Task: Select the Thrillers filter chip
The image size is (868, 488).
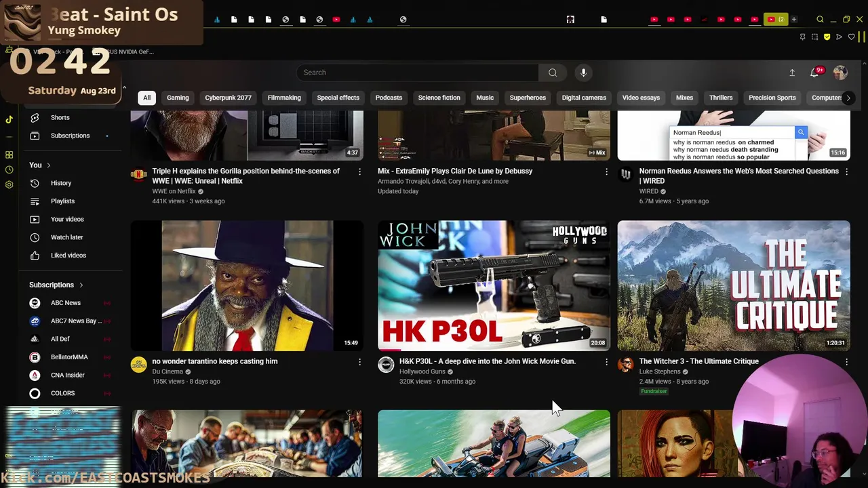Action: pos(721,98)
